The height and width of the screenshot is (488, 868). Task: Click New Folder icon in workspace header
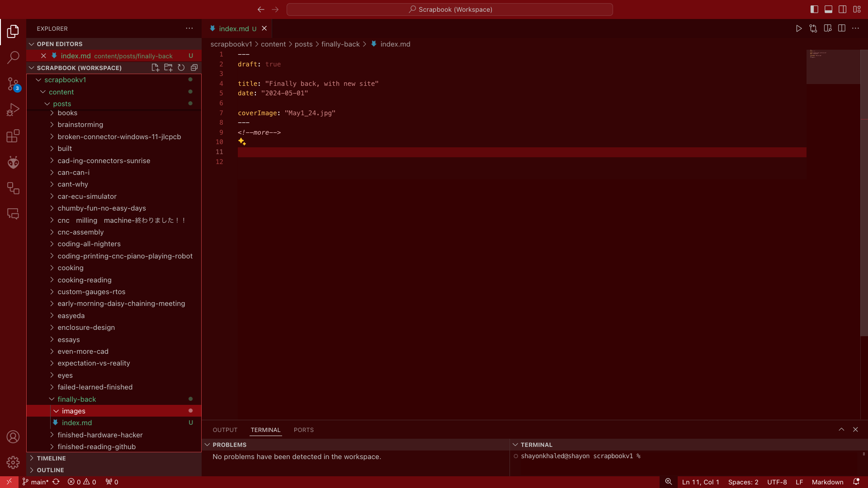coord(168,68)
